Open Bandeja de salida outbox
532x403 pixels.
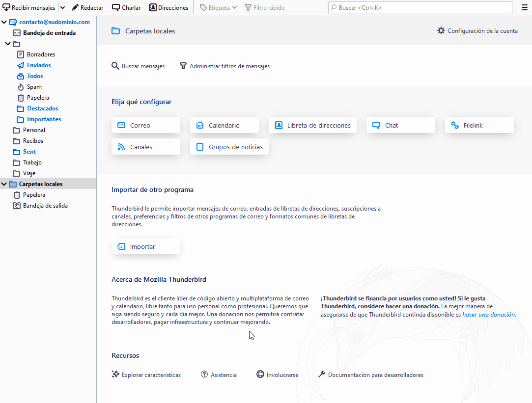pos(45,206)
